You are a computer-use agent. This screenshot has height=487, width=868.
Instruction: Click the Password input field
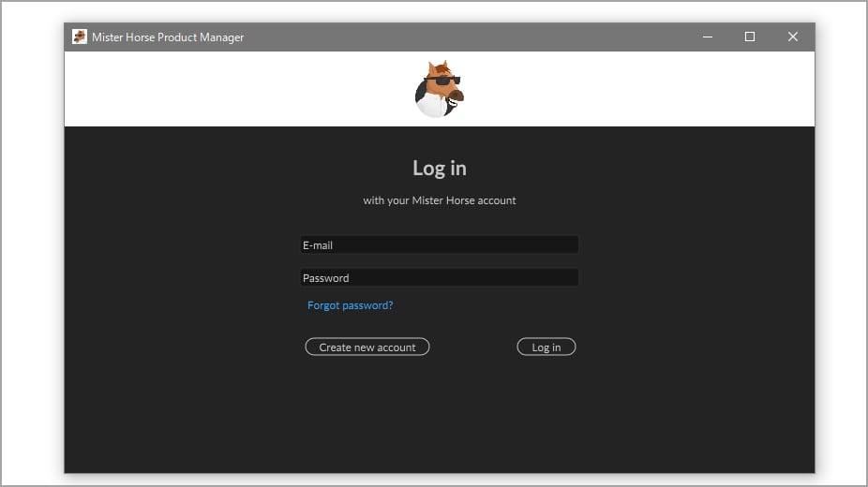pos(439,277)
